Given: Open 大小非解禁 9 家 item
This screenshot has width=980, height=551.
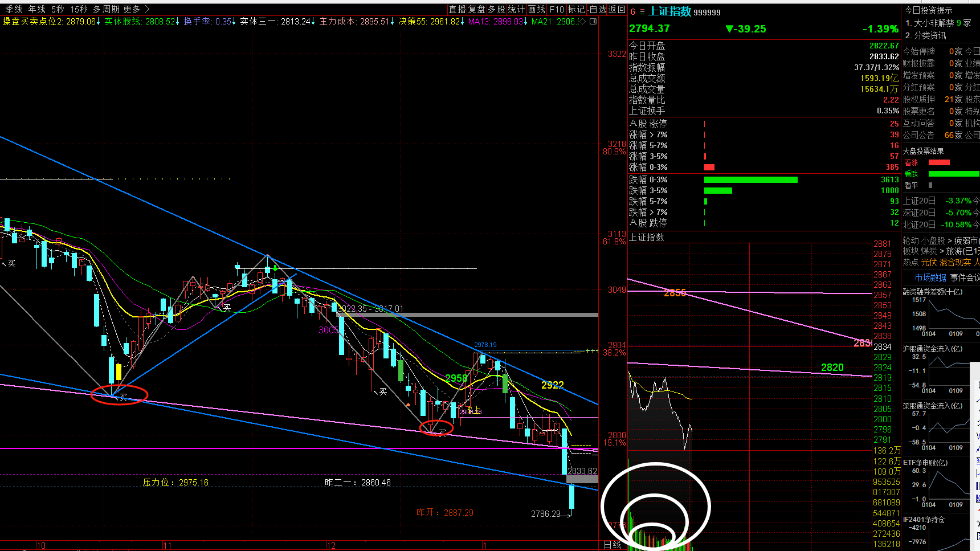Looking at the screenshot, I should 938,23.
